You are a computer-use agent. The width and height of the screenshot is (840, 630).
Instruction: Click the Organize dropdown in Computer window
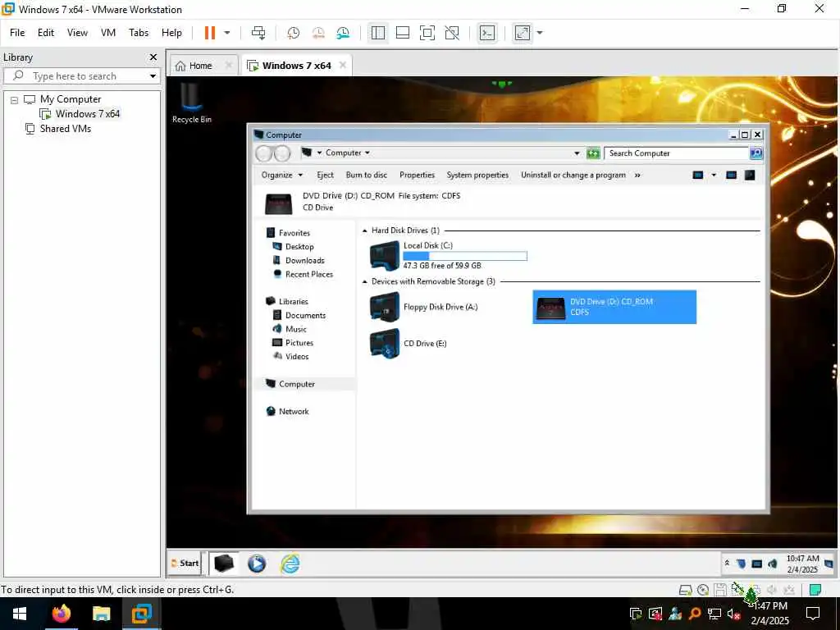pos(282,176)
